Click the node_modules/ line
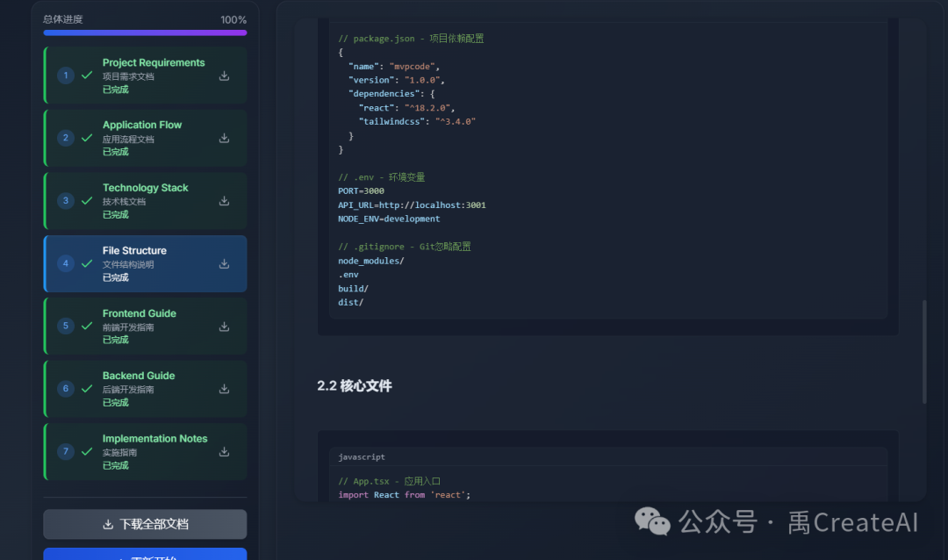 [371, 261]
